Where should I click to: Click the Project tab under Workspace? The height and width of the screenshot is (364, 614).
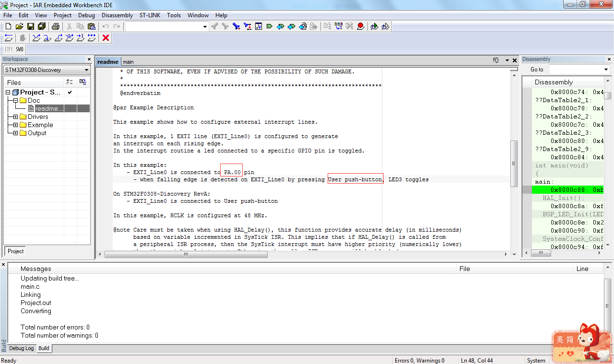tap(15, 251)
